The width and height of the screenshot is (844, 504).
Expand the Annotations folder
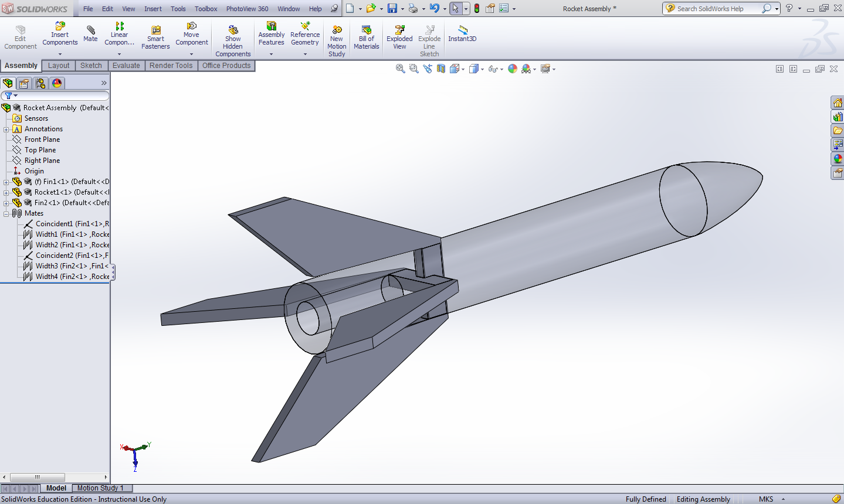pyautogui.click(x=6, y=130)
